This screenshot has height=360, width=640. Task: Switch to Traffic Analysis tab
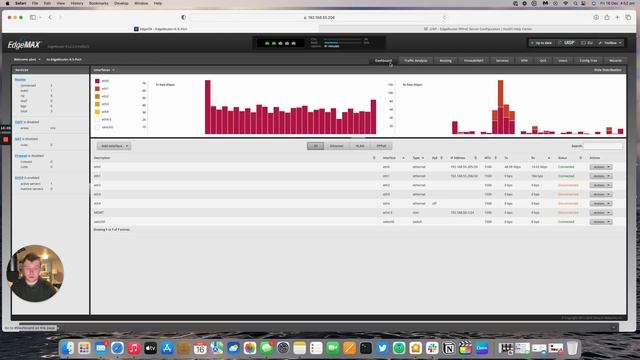416,60
